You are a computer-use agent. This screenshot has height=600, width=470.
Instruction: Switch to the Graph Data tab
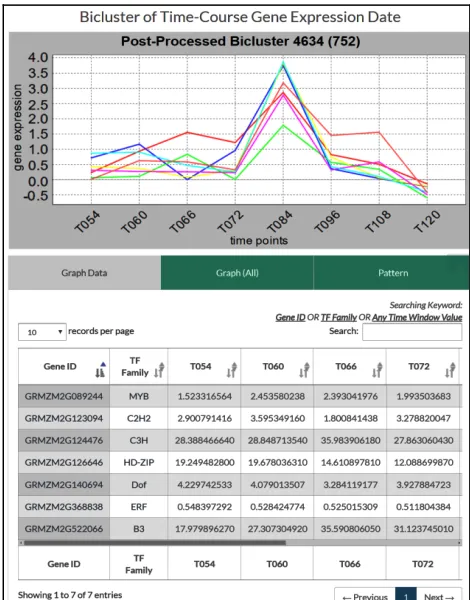click(84, 273)
